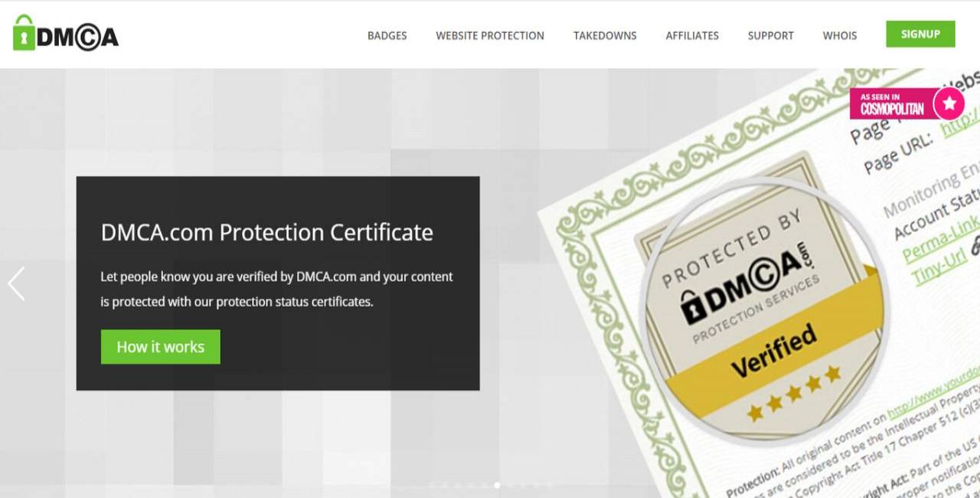Screen dimensions: 980x498
Task: Open the WHOIS menu item
Action: point(840,35)
